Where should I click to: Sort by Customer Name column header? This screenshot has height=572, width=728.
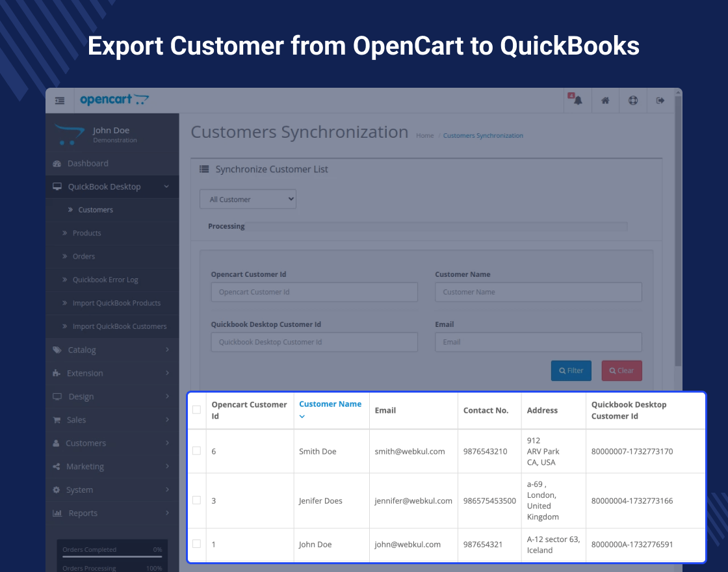[x=330, y=404]
